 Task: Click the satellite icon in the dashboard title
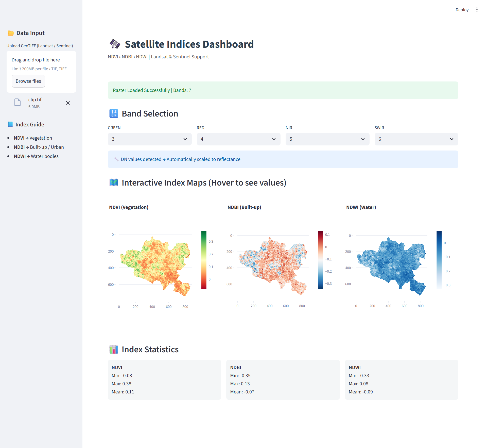(x=114, y=44)
